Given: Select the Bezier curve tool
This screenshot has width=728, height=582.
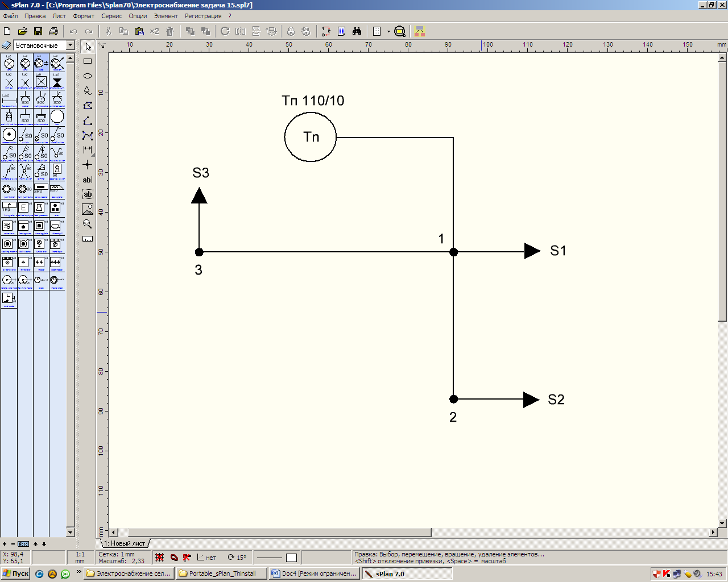Looking at the screenshot, I should click(88, 135).
